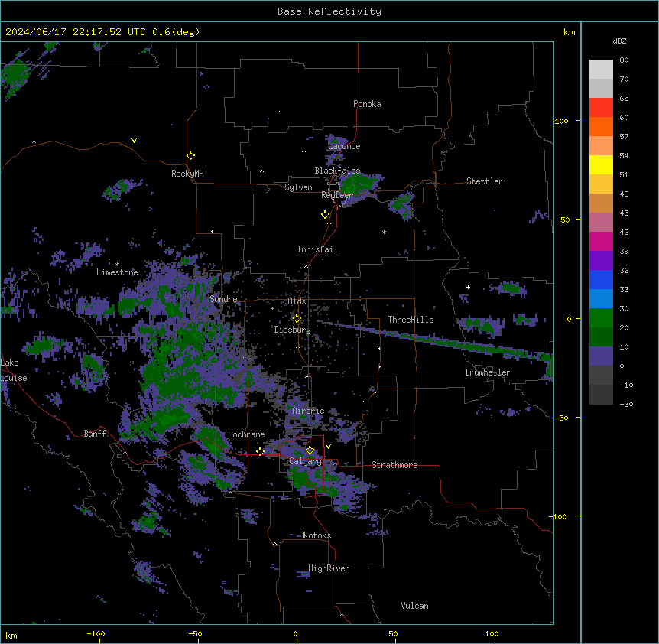Click the Base_Reflectivity title text
This screenshot has height=644, width=659.
click(x=329, y=11)
